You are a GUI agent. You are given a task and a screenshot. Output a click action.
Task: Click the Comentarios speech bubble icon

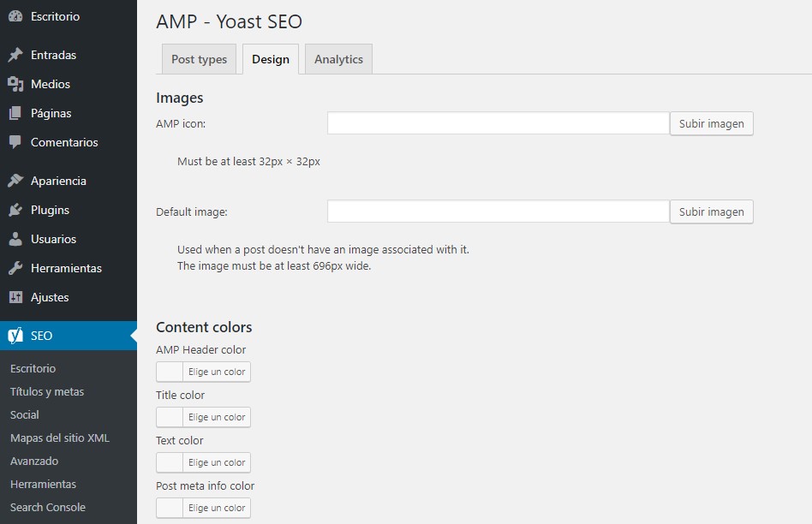point(15,142)
